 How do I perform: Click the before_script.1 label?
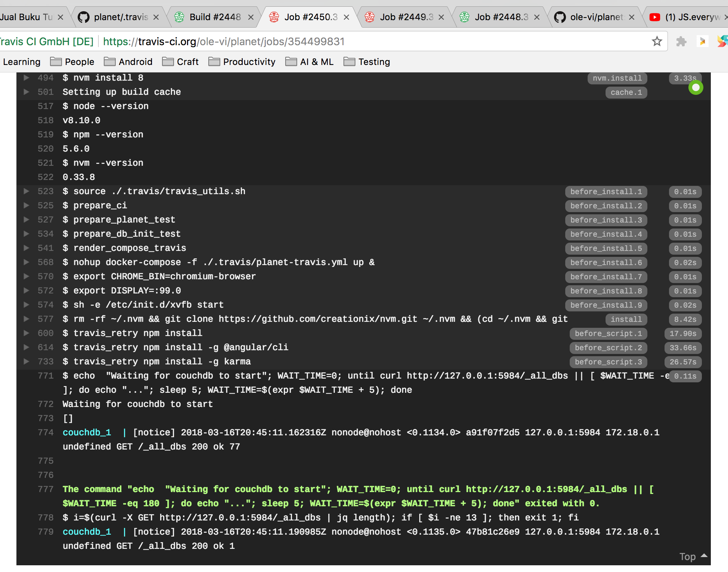point(608,333)
